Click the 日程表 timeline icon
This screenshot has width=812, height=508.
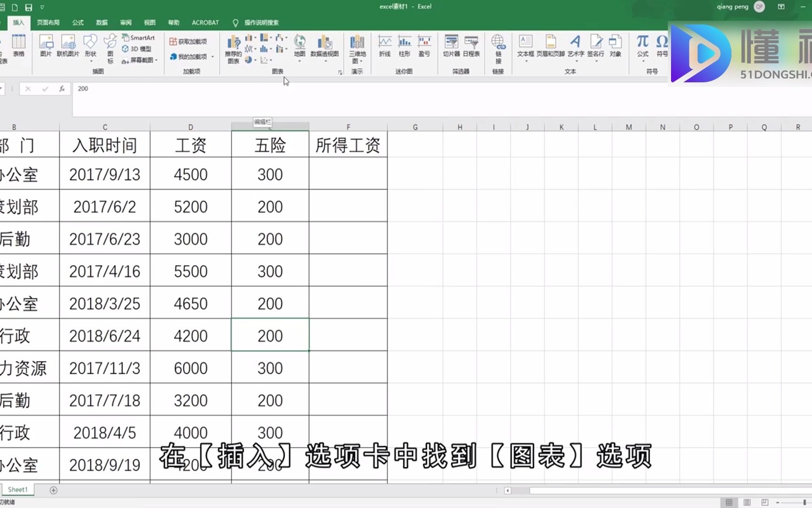coord(471,46)
